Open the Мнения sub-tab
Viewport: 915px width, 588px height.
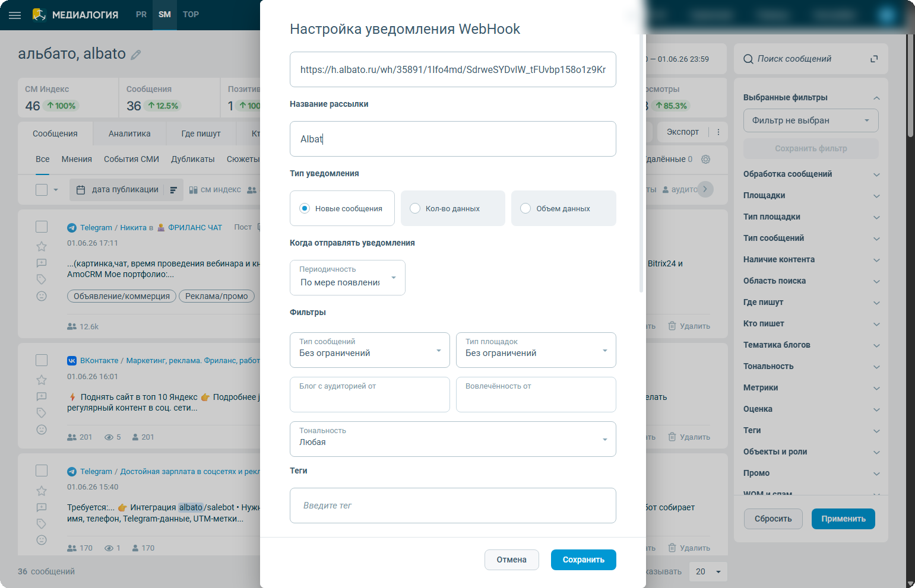[77, 159]
